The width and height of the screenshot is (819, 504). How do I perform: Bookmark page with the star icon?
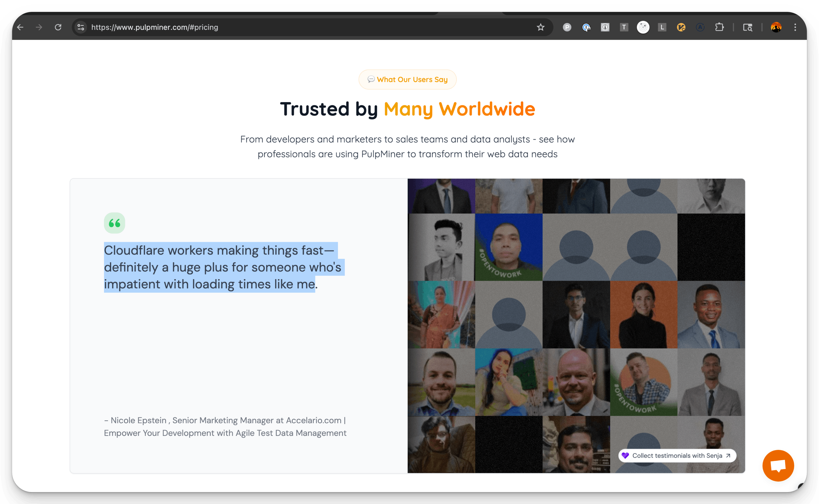(541, 27)
